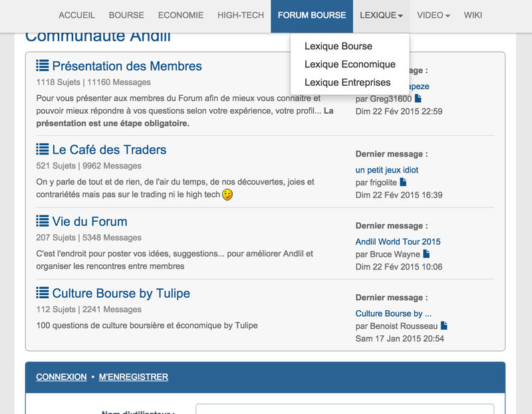Click the author text 'par Greg31600'
This screenshot has height=414, width=532.
coord(384,99)
